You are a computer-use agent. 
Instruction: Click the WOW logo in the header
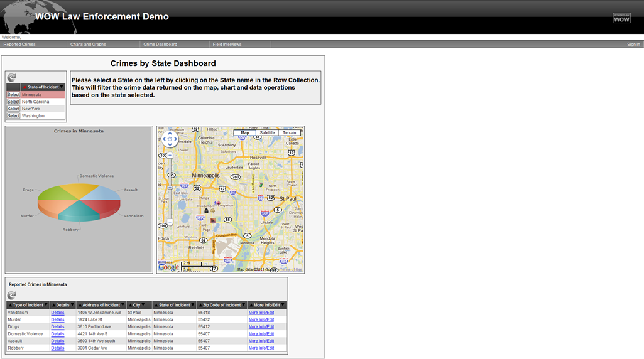click(x=621, y=18)
